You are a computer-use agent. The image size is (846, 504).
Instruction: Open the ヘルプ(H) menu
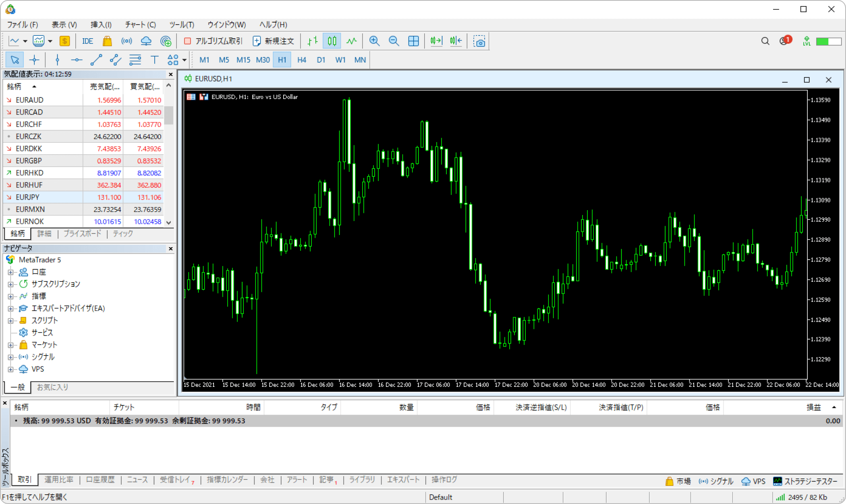click(x=273, y=25)
